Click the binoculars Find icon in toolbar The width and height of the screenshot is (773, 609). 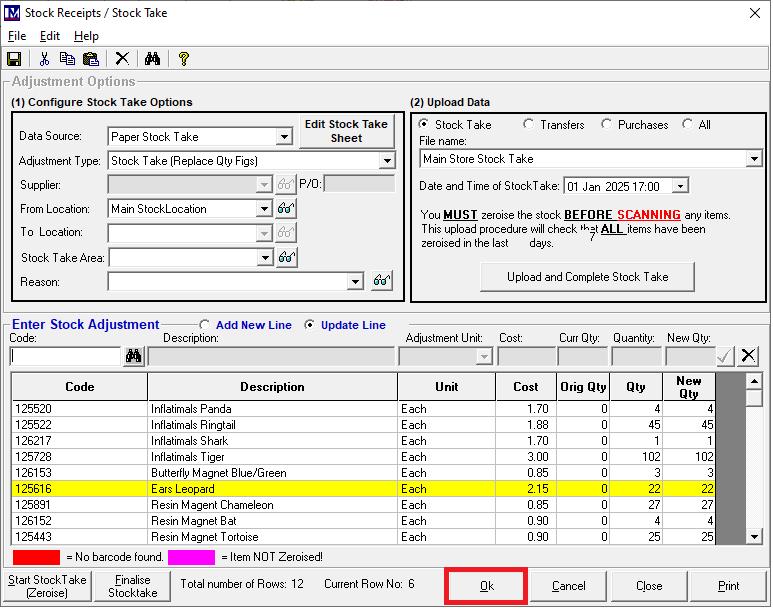(x=153, y=59)
